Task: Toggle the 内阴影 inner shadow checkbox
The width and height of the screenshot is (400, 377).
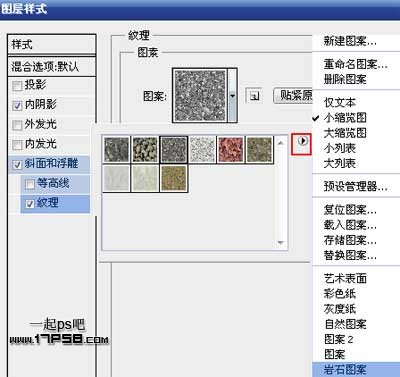Action: (17, 106)
